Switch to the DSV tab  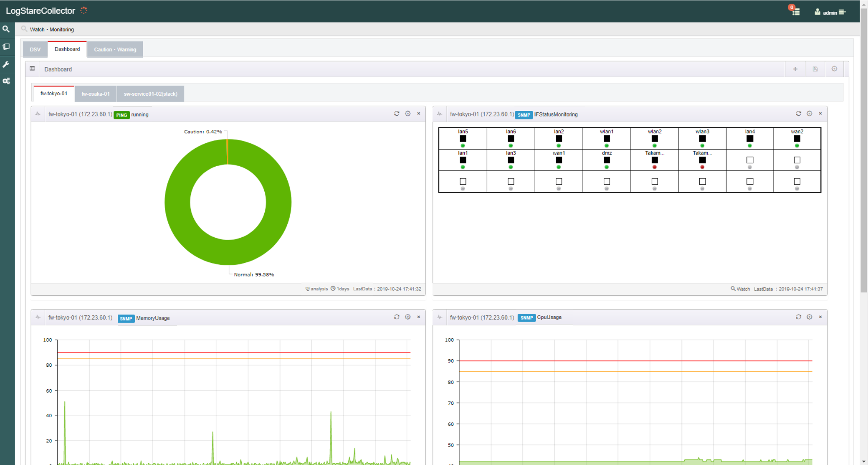coord(35,49)
